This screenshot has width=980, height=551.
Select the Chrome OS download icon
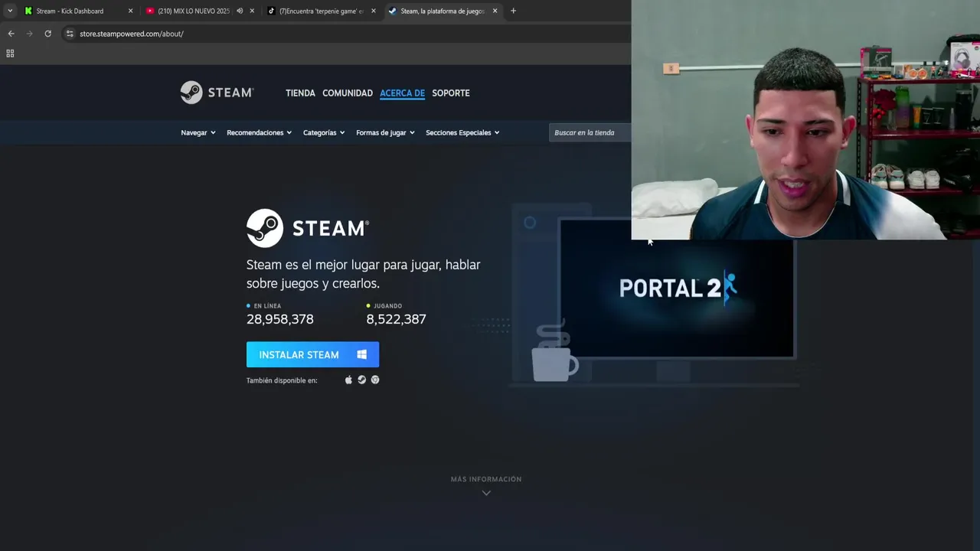(375, 380)
